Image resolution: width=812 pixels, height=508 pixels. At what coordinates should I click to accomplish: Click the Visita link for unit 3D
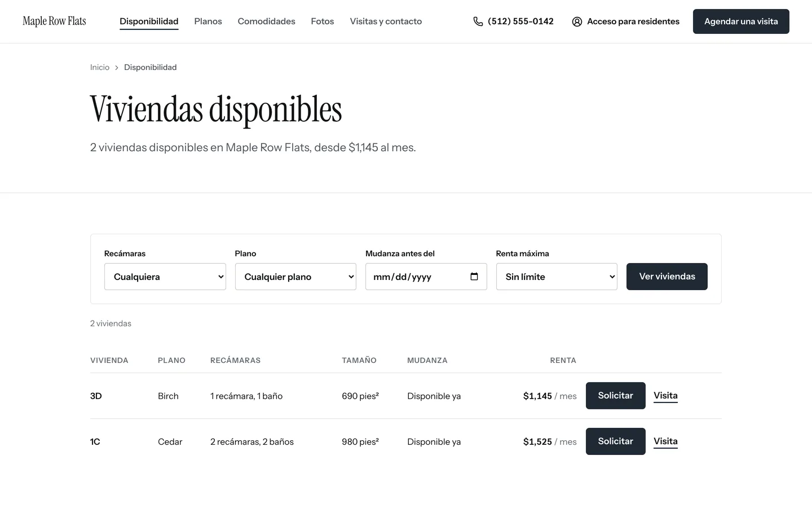(665, 396)
